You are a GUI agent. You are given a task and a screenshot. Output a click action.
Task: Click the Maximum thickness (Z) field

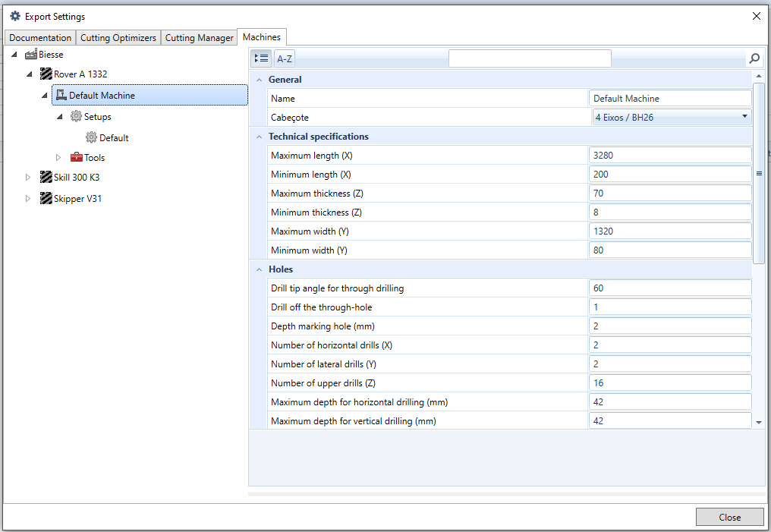click(670, 194)
